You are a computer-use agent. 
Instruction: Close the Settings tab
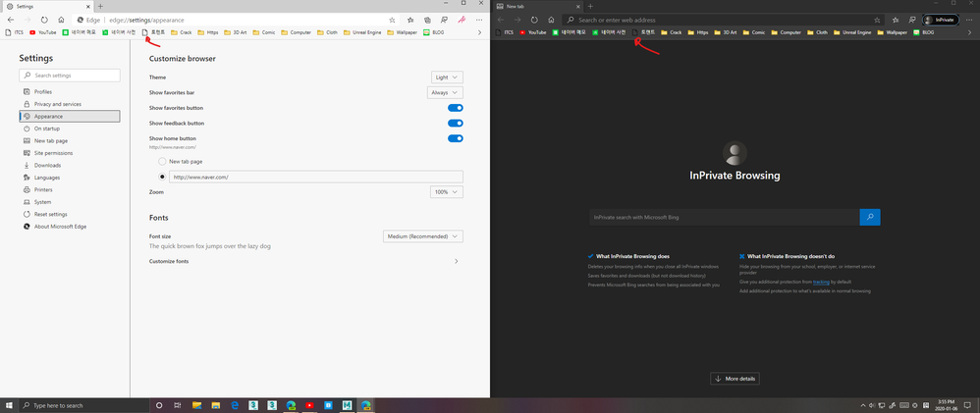coord(86,6)
